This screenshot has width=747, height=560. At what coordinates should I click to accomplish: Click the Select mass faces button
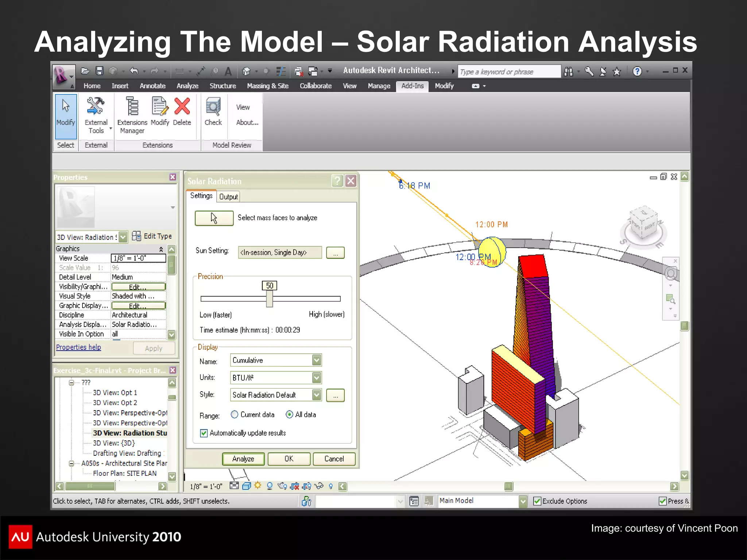[x=214, y=218]
